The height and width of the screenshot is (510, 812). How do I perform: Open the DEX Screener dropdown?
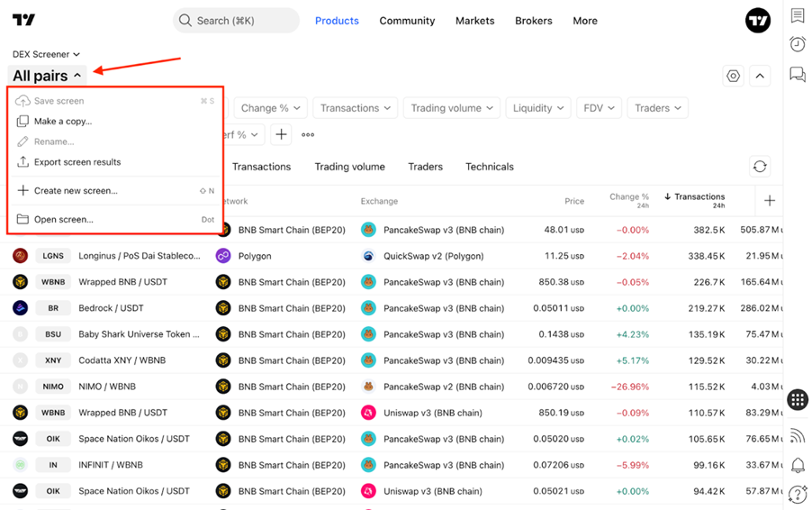46,54
